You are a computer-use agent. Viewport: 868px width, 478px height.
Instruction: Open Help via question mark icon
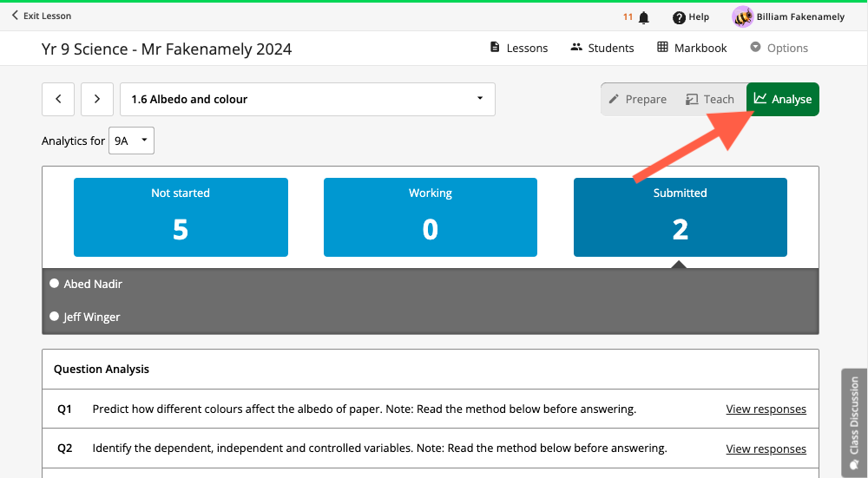(x=679, y=17)
